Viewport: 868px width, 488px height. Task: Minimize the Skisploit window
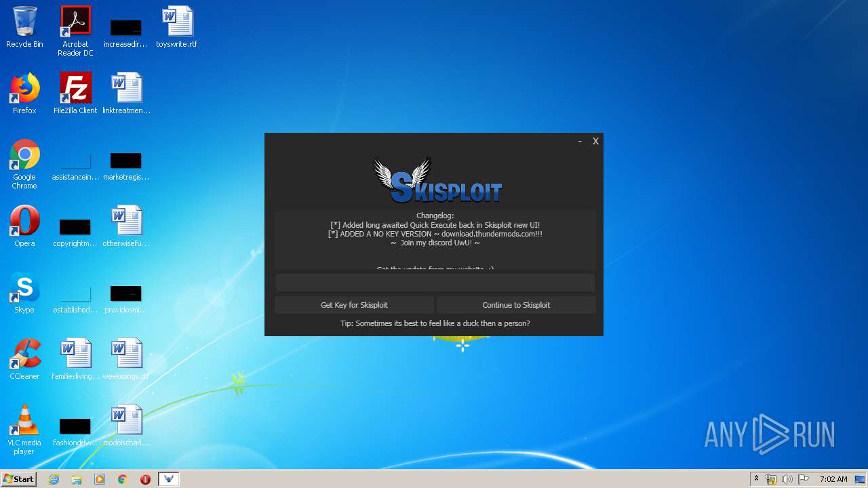tap(580, 141)
